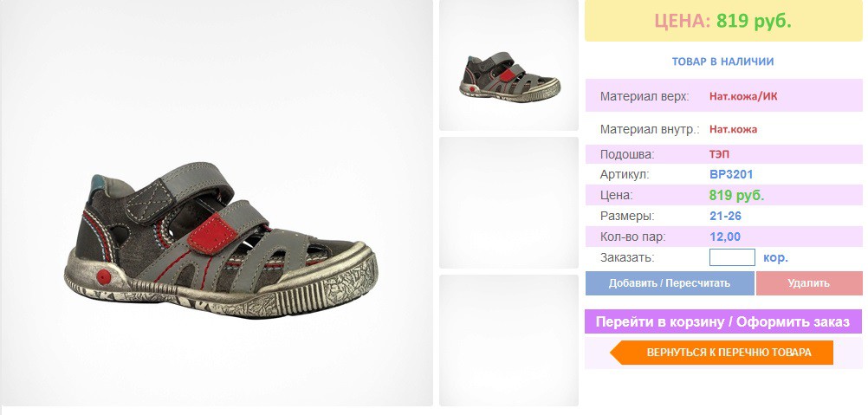Open cart via Перейти в корзину / Оформить заказ

coord(723,321)
